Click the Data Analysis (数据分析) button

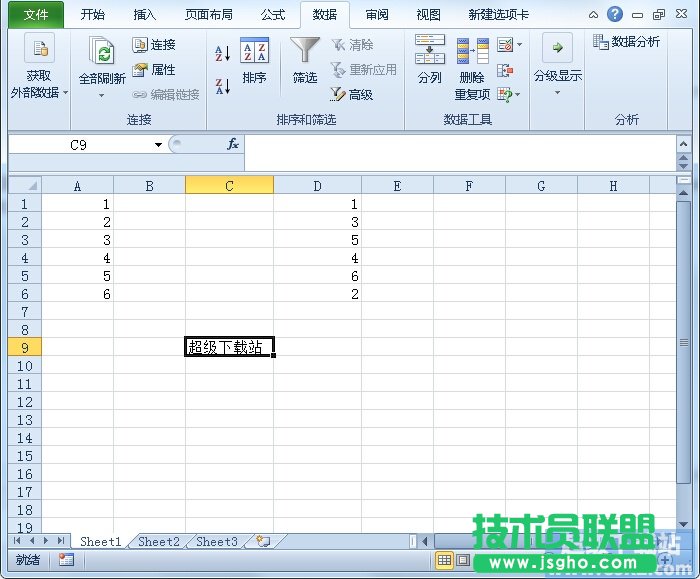627,42
